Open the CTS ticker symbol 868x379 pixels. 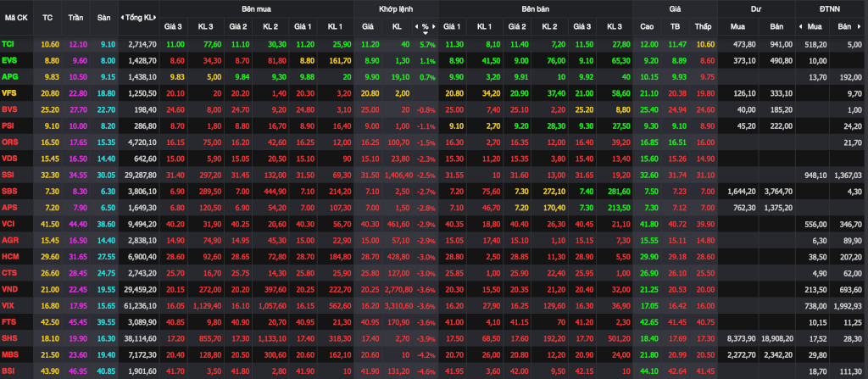(8, 273)
